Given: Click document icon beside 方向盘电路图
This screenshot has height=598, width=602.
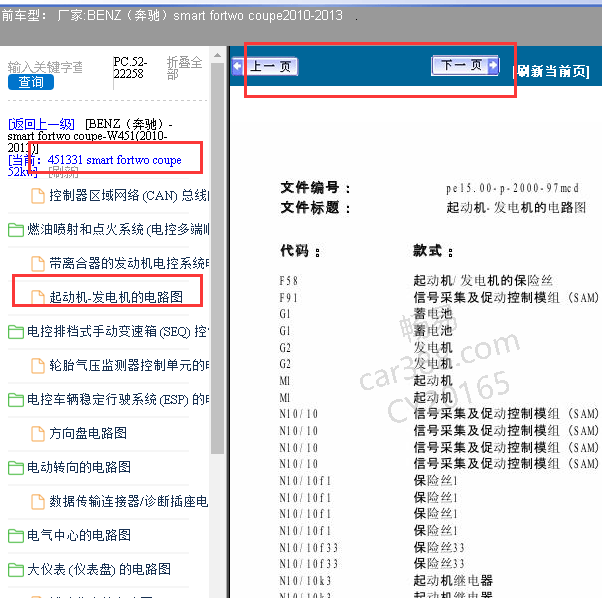Looking at the screenshot, I should pos(38,434).
